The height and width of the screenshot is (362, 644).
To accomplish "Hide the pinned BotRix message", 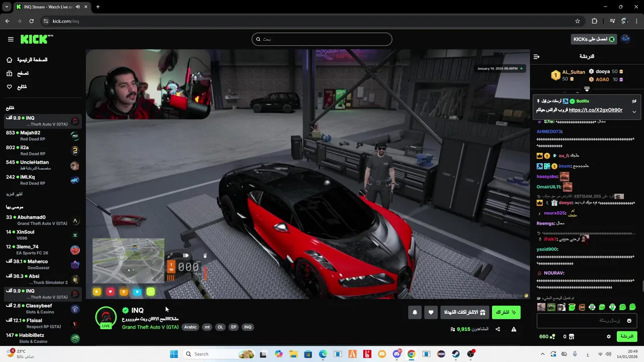I will pyautogui.click(x=634, y=101).
